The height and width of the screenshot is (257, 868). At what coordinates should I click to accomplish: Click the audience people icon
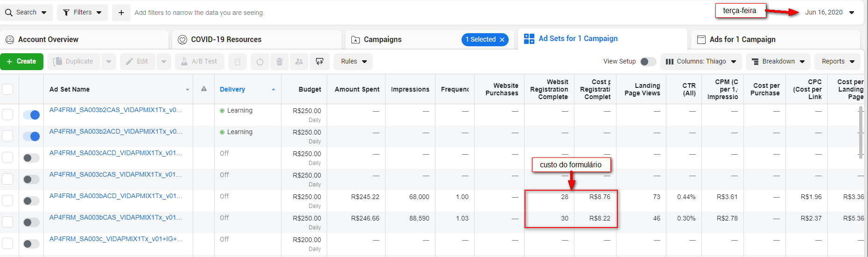tap(299, 62)
